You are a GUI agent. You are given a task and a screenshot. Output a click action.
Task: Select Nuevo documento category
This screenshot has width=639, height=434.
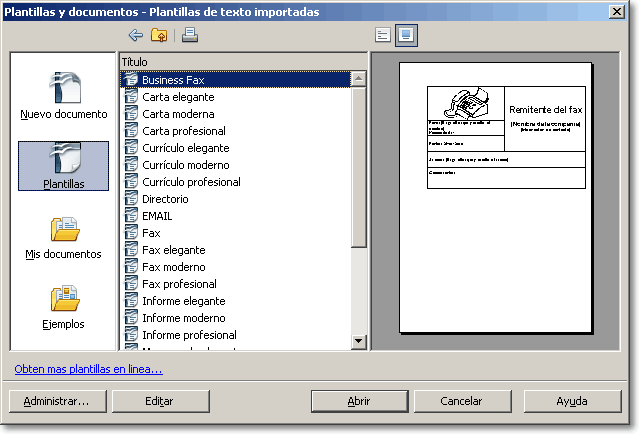pos(64,96)
